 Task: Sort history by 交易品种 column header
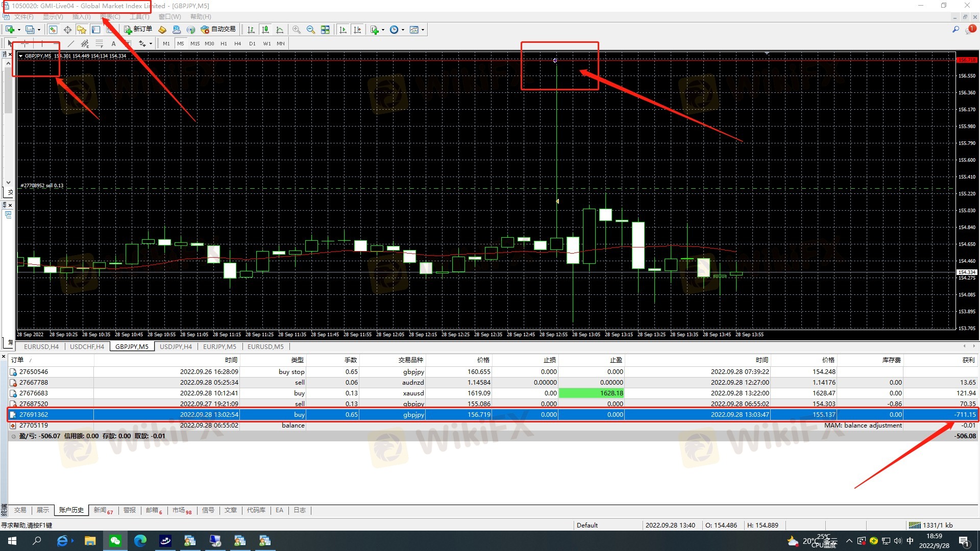coord(393,360)
